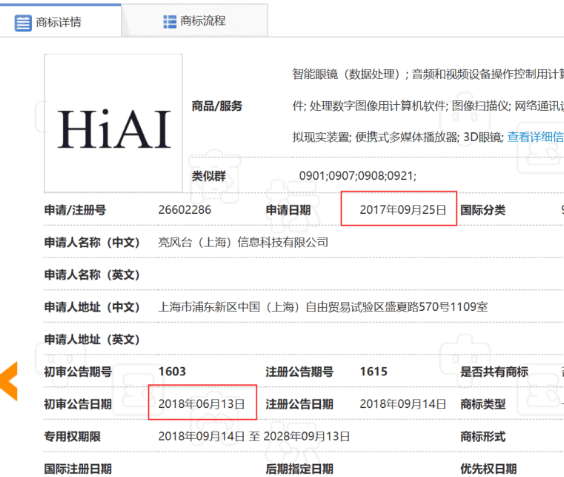Click the 商品/服务 label
This screenshot has height=477, width=564.
217,106
